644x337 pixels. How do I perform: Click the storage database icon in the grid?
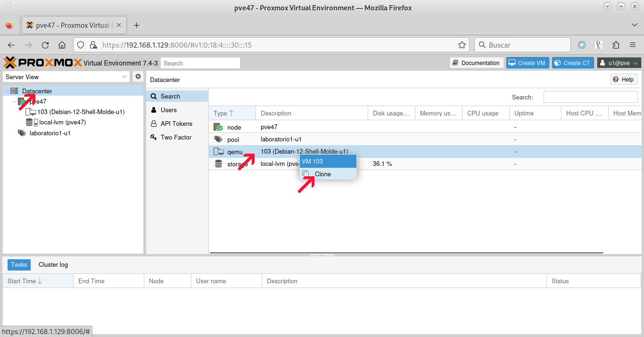(218, 164)
